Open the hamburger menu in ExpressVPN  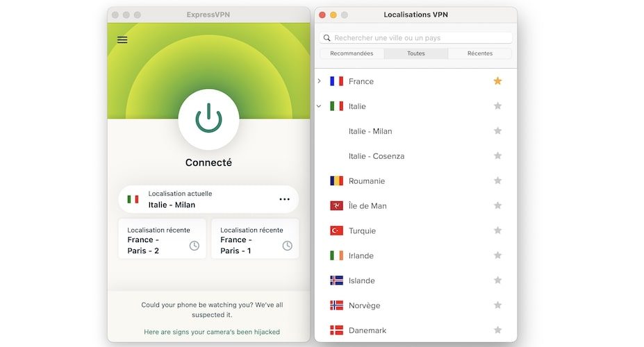coord(122,40)
